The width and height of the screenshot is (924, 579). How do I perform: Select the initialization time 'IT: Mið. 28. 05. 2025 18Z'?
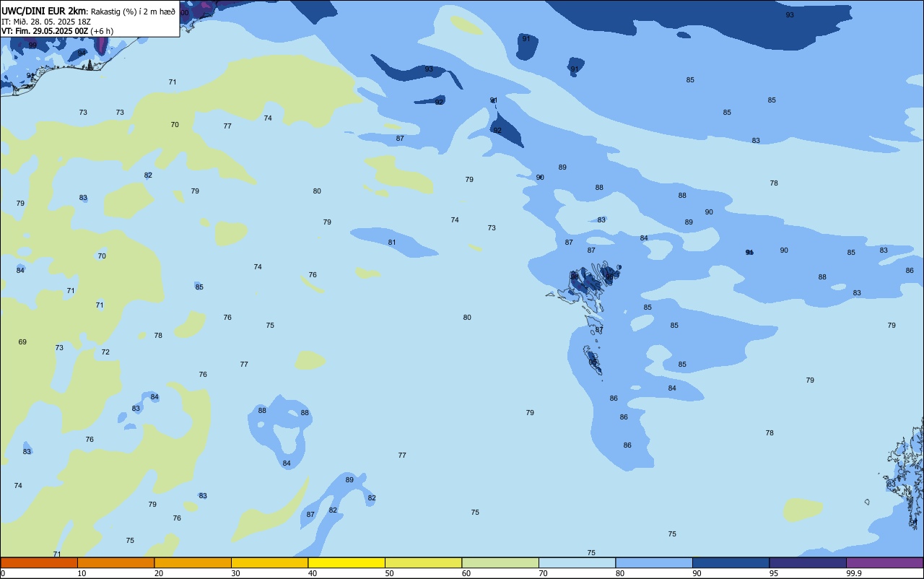[45, 21]
